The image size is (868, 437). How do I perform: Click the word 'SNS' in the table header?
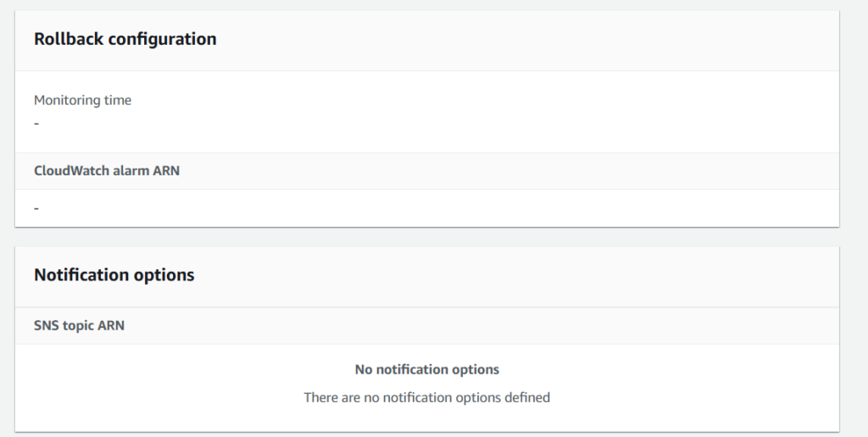coord(47,325)
